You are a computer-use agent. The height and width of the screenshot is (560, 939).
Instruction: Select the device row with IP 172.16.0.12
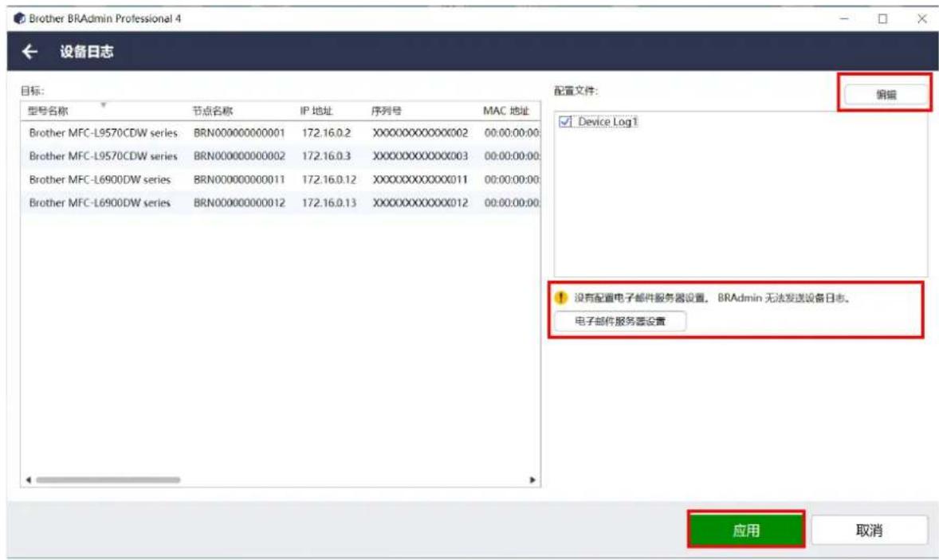point(281,179)
